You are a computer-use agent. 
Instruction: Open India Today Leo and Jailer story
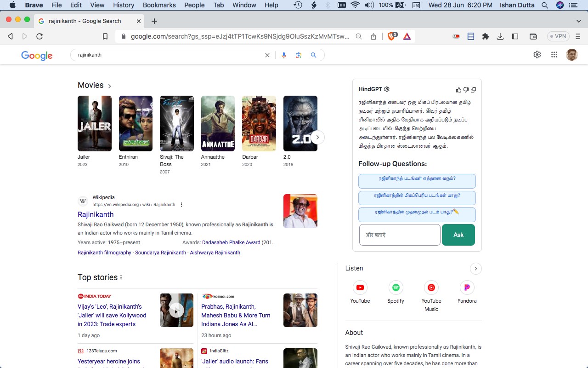(112, 315)
